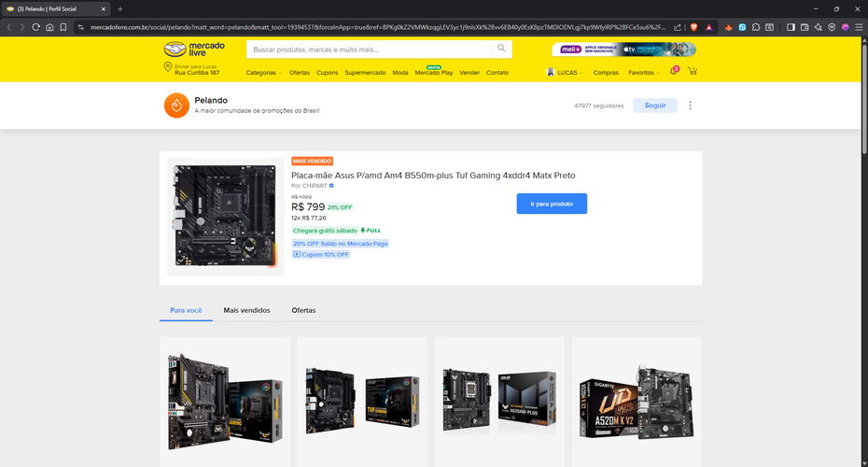Image resolution: width=868 pixels, height=467 pixels.
Task: Click the orange Pelando profile avatar
Action: tap(176, 106)
